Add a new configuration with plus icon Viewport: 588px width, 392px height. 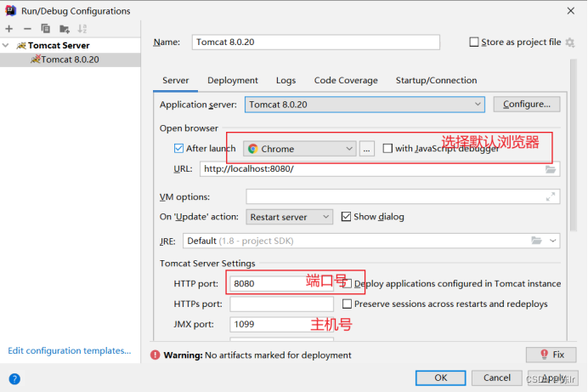9,29
